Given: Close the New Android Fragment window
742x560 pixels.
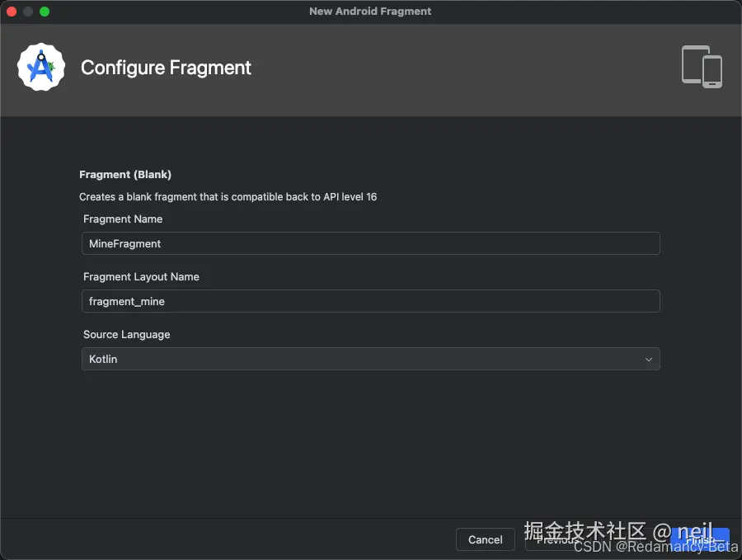Looking at the screenshot, I should 12,12.
